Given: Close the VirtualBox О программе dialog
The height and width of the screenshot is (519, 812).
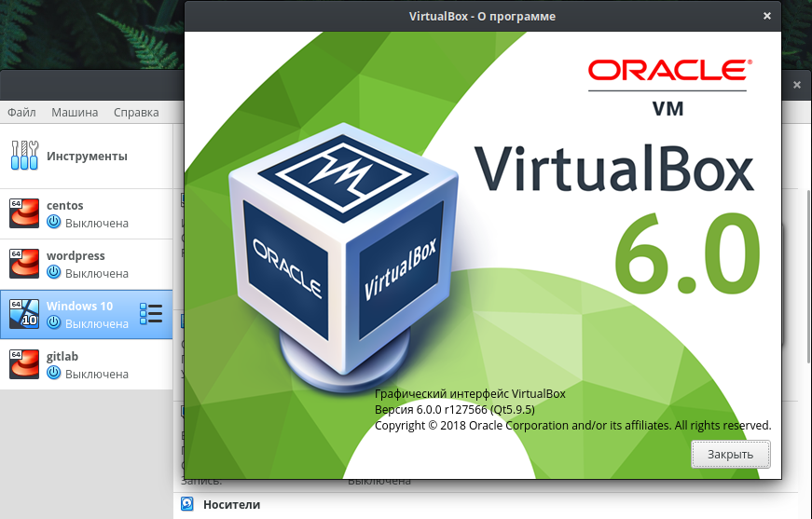Looking at the screenshot, I should coord(767,16).
